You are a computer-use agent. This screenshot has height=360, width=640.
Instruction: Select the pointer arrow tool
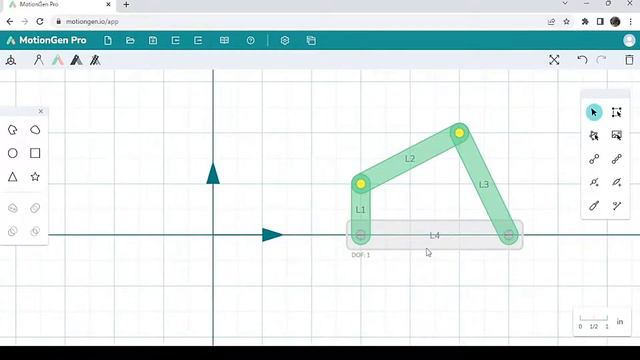click(594, 112)
